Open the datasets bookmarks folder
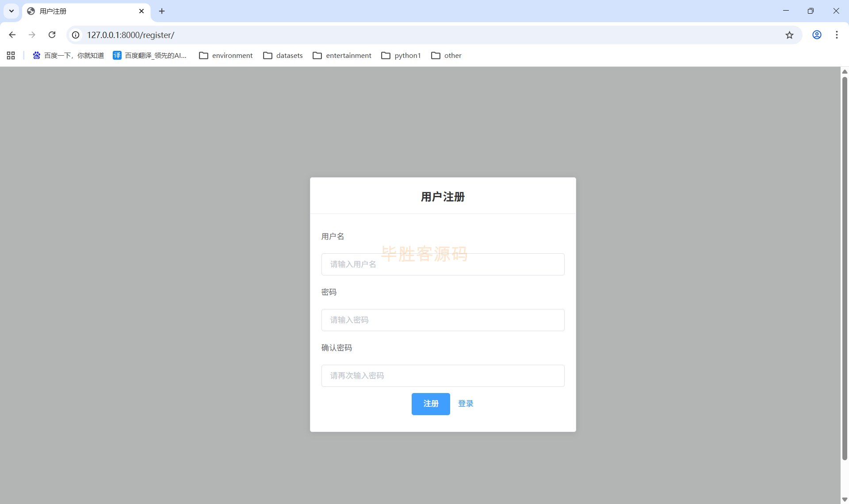This screenshot has width=849, height=504. 283,55
